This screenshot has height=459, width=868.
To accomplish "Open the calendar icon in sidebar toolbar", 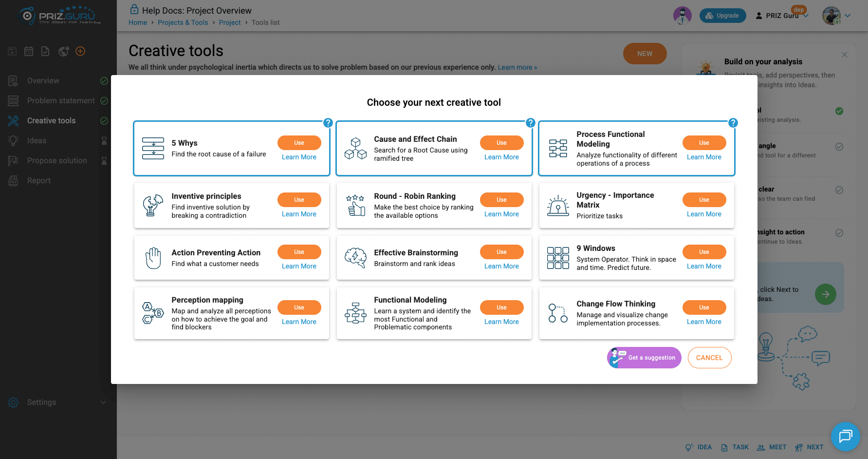I will coord(29,51).
